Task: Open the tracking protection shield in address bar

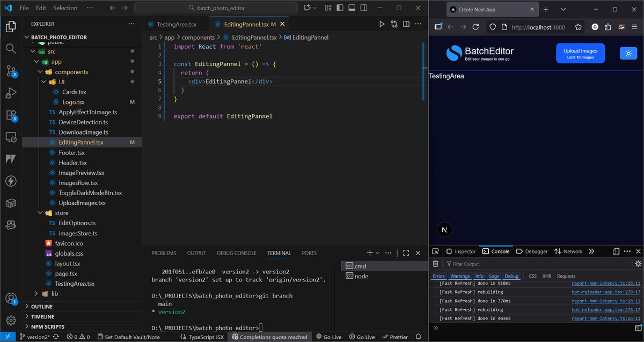Action: (x=492, y=27)
